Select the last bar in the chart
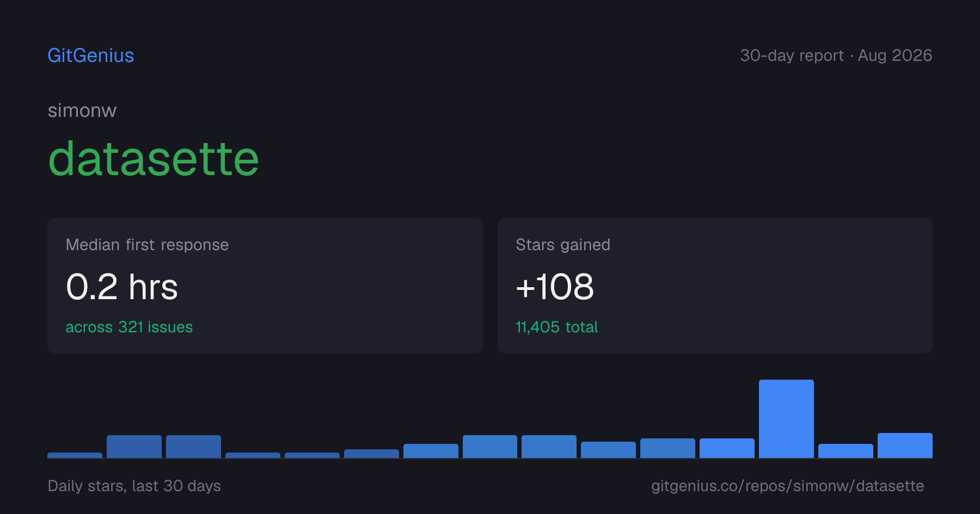This screenshot has height=514, width=980. click(x=905, y=445)
